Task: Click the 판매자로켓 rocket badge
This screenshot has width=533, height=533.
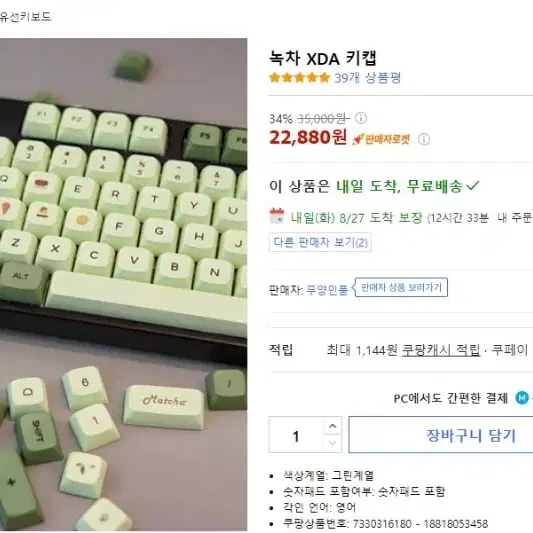Action: click(381, 139)
